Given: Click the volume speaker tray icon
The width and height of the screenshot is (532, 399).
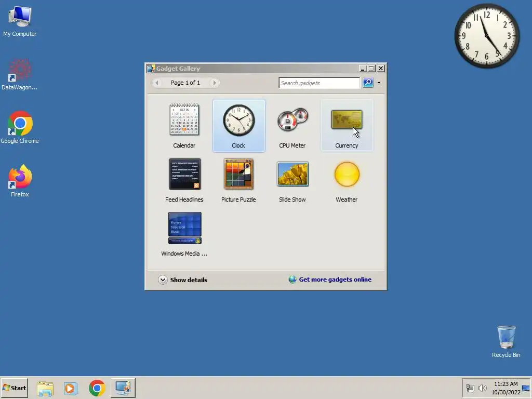Looking at the screenshot, I should click(482, 388).
